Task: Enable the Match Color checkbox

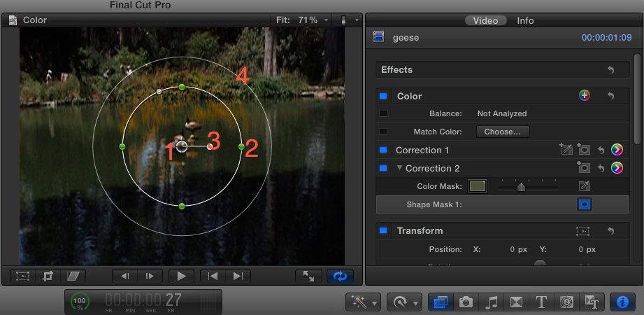Action: click(383, 132)
